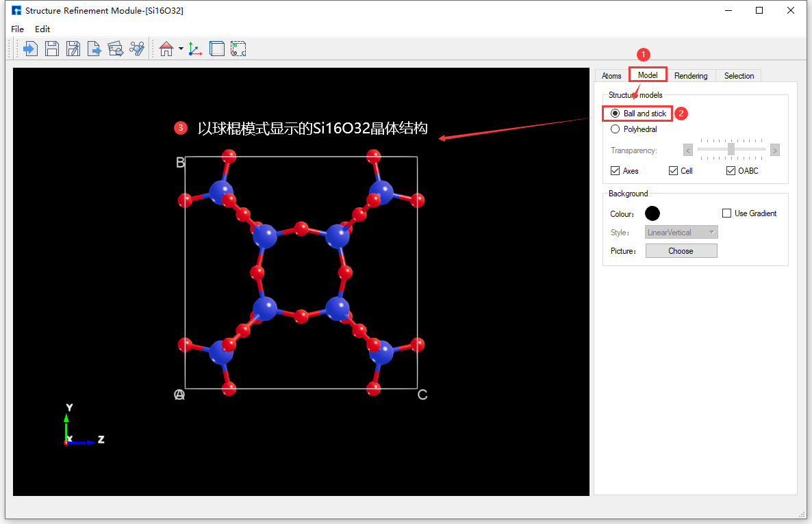Image resolution: width=812 pixels, height=524 pixels.
Task: Save the project using the floppy disk icon
Action: point(51,48)
